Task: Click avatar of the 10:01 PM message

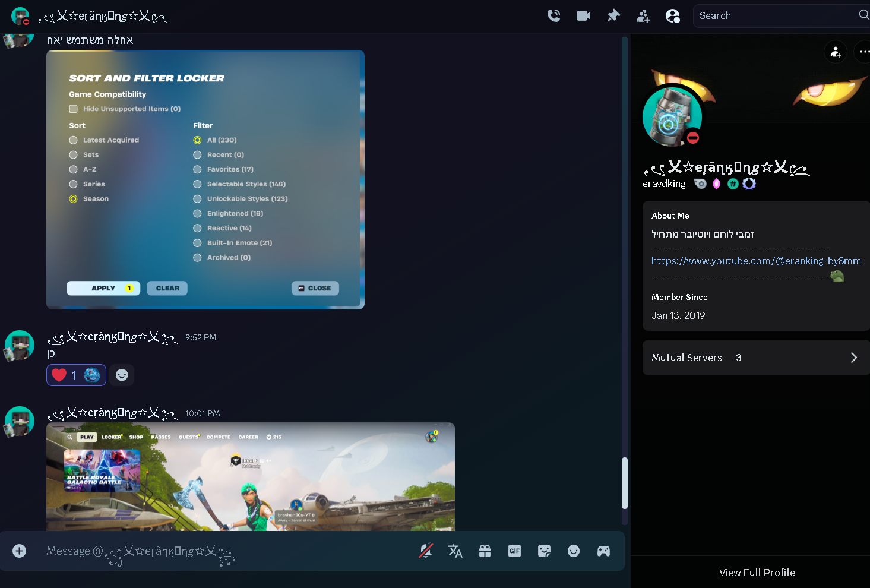Action: click(20, 421)
